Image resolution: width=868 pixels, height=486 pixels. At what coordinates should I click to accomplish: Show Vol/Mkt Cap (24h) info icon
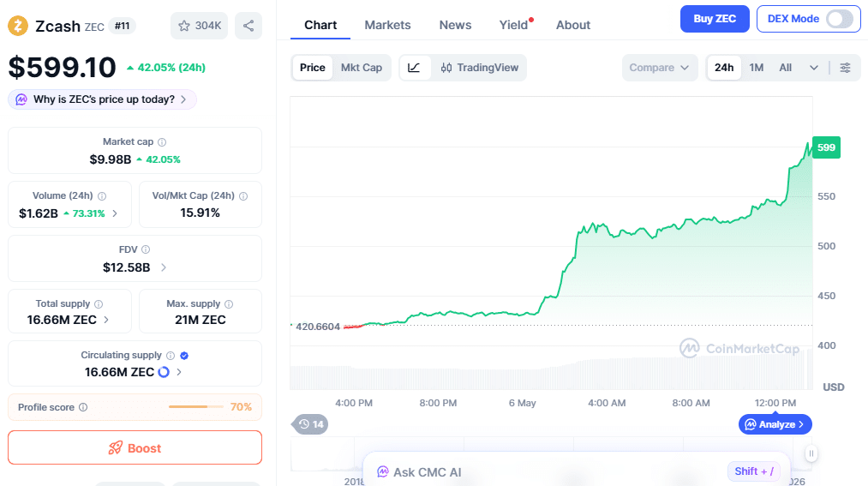243,196
